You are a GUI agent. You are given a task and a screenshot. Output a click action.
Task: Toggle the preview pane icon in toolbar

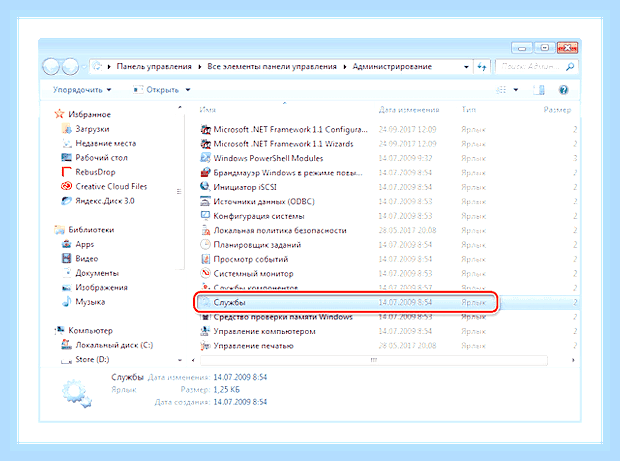coord(539,90)
